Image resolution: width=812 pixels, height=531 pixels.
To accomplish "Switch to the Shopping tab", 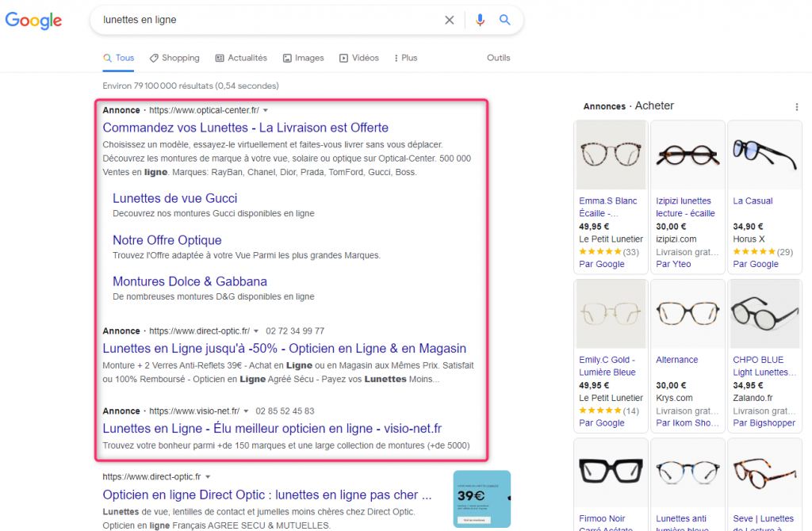I will point(174,58).
